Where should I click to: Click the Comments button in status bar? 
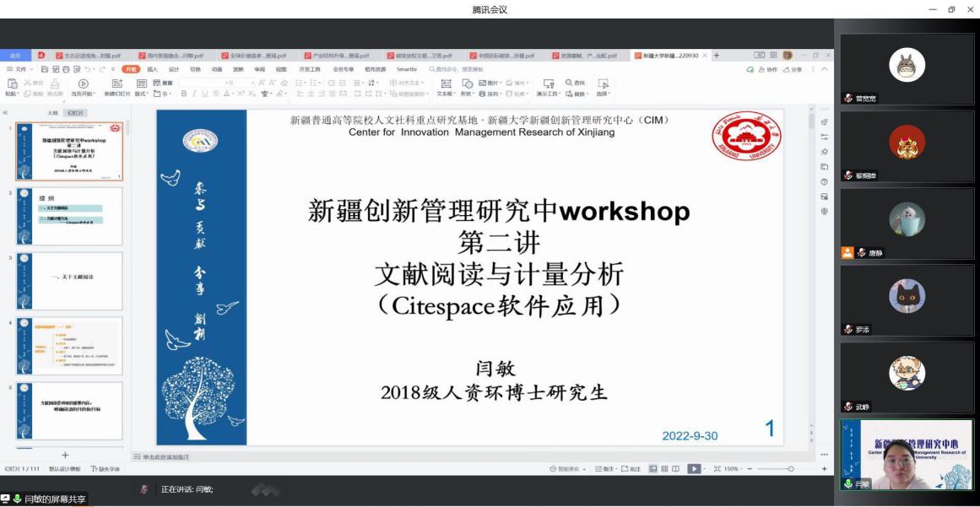(631, 469)
